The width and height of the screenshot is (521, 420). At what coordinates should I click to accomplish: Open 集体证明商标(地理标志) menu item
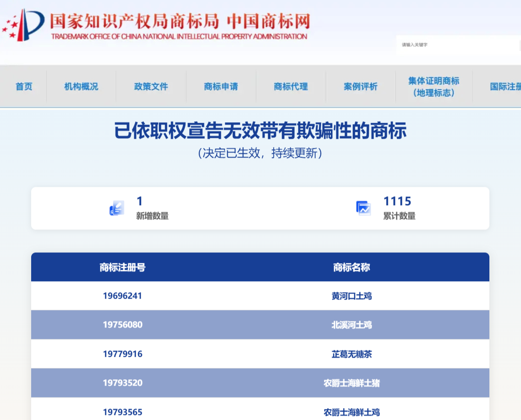pos(433,87)
